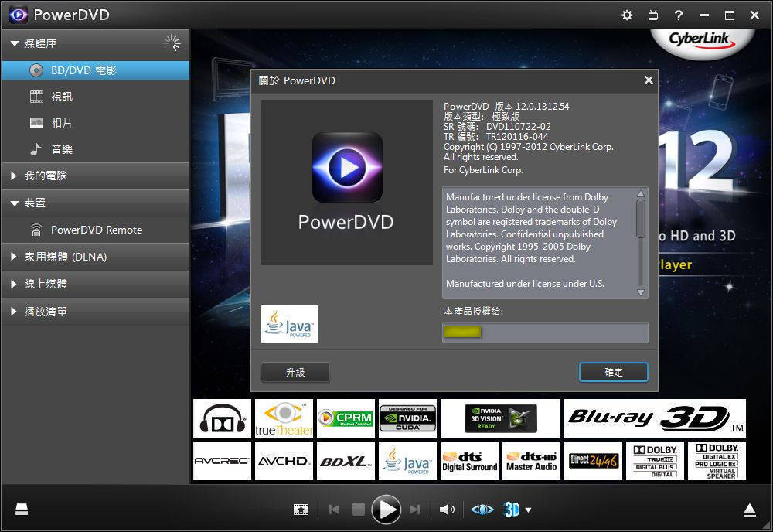Skip to previous chapter

coord(334,510)
